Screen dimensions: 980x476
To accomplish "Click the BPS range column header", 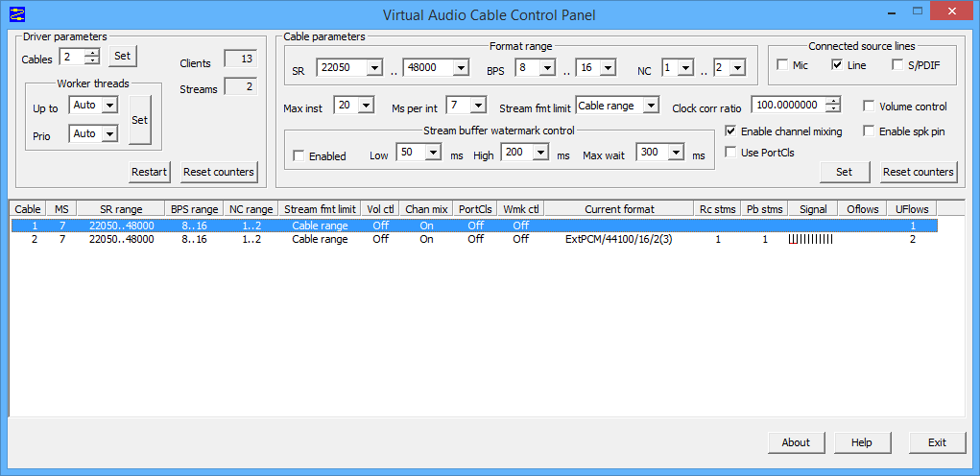I will pos(195,209).
